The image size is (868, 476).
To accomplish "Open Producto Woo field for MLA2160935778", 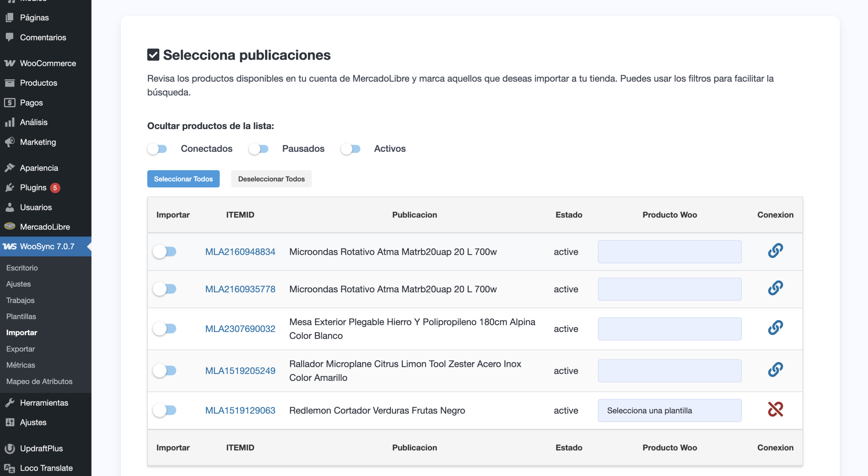I will [x=670, y=289].
